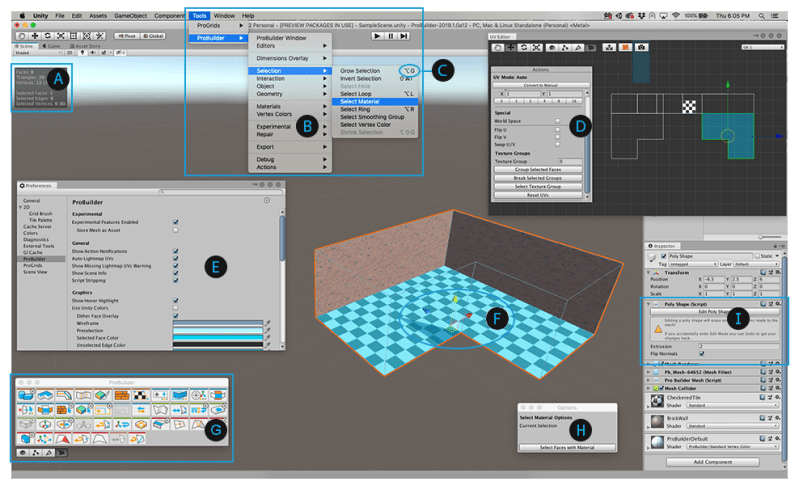Click Group Selected Faces button

[538, 170]
